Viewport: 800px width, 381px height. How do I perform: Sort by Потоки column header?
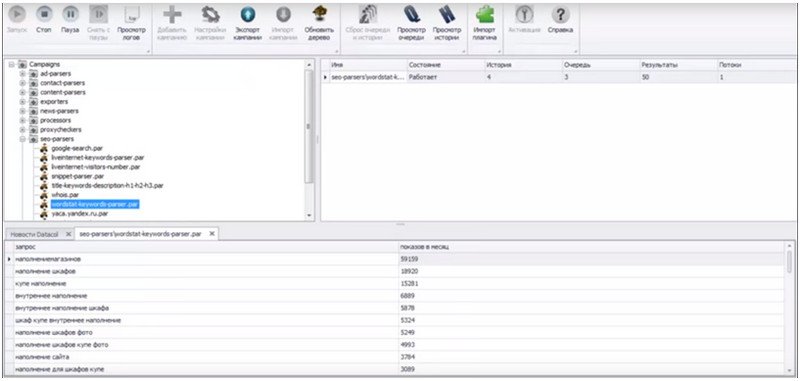pos(756,65)
